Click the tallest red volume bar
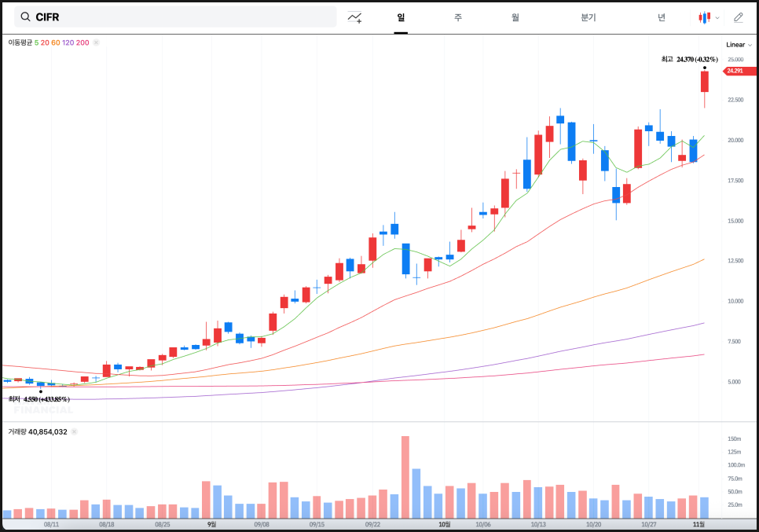The width and height of the screenshot is (759, 532). 405,477
